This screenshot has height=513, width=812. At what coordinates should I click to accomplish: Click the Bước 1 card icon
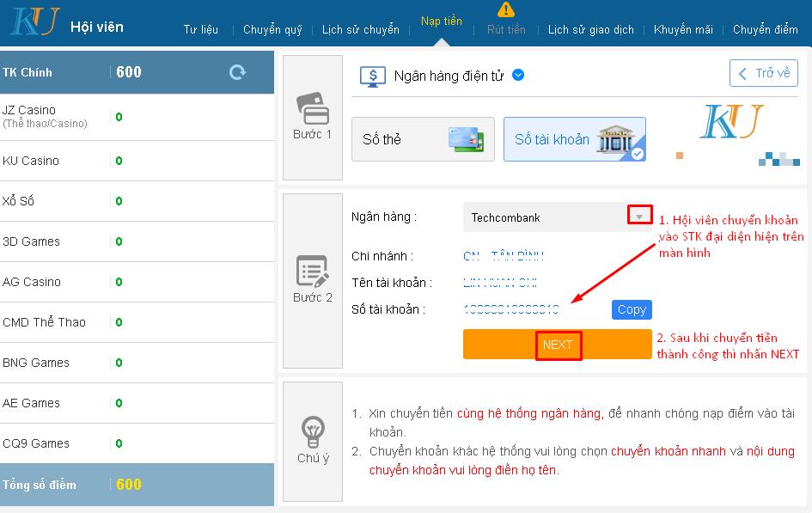click(x=313, y=110)
